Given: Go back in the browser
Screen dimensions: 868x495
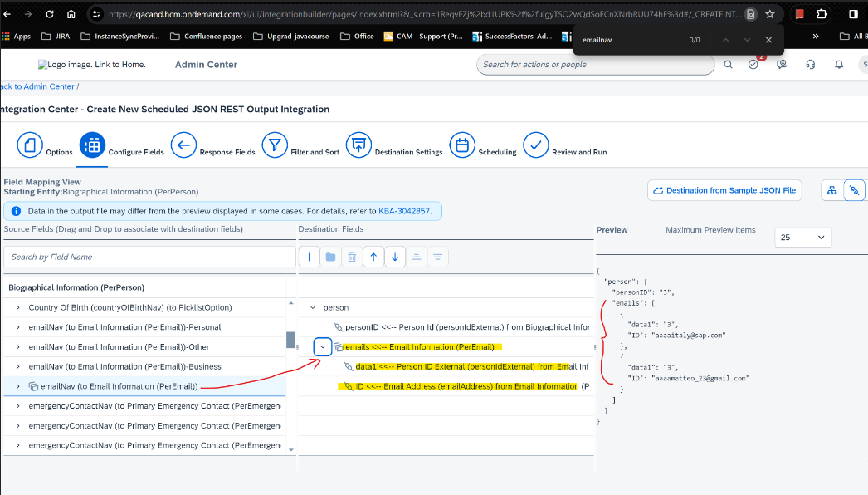Looking at the screenshot, I should (x=7, y=14).
